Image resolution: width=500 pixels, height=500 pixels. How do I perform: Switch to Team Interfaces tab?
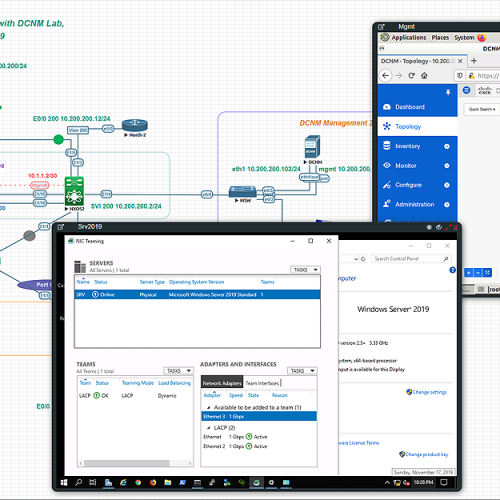pyautogui.click(x=262, y=383)
